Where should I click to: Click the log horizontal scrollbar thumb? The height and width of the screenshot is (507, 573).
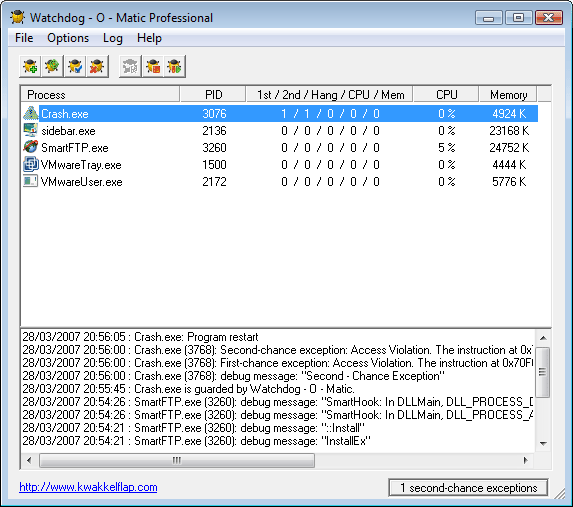(x=177, y=460)
